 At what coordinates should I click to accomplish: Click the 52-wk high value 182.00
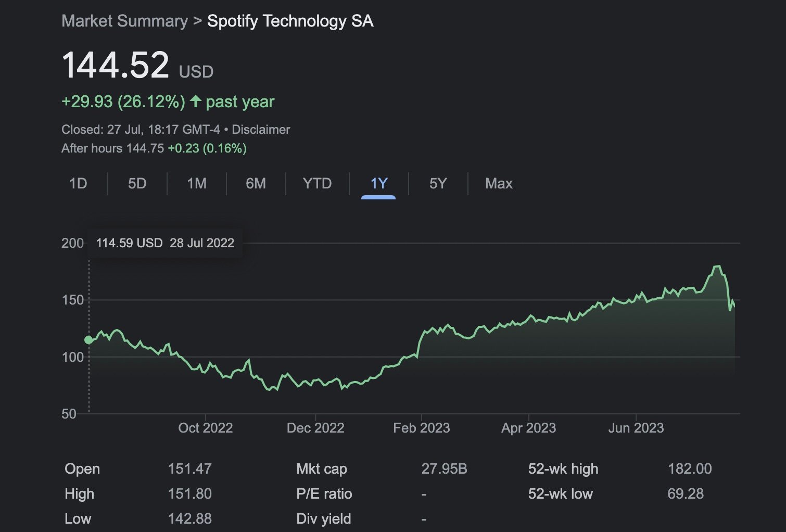click(x=689, y=469)
